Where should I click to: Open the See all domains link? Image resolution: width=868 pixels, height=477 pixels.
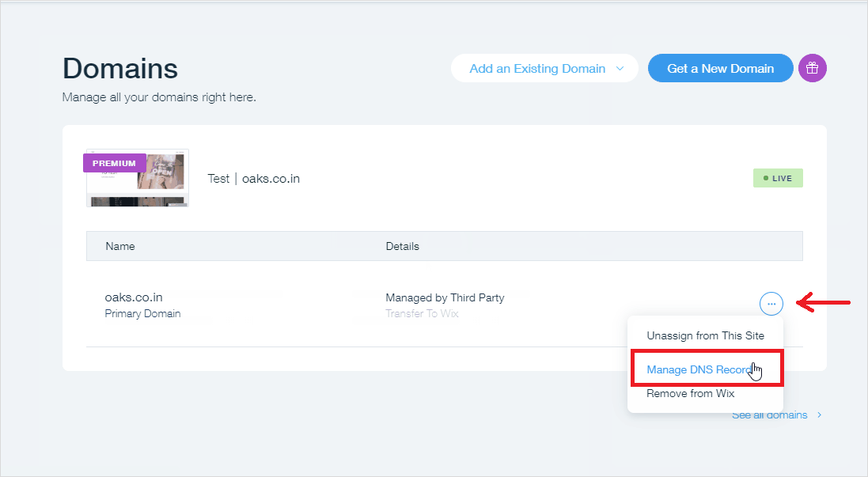click(776, 415)
